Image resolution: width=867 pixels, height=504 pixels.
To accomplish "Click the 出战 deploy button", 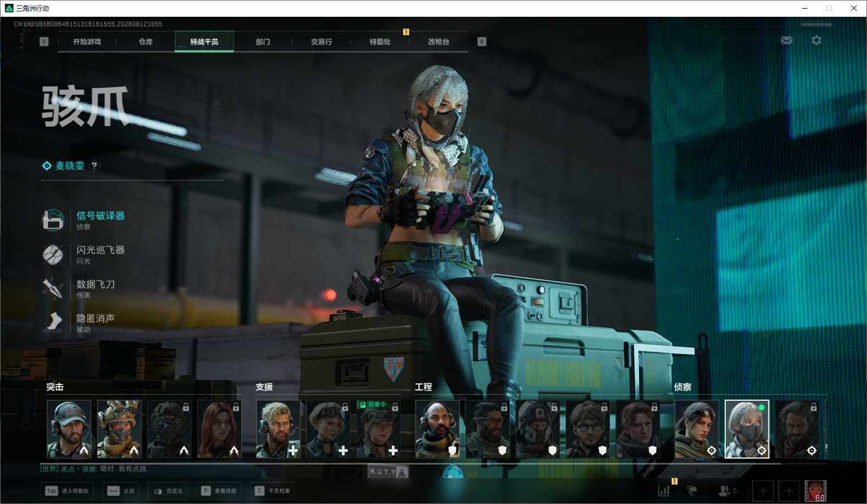I will pos(121,491).
